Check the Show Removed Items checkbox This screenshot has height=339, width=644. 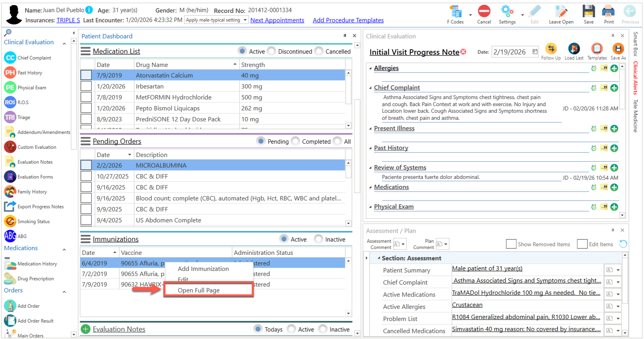point(511,244)
